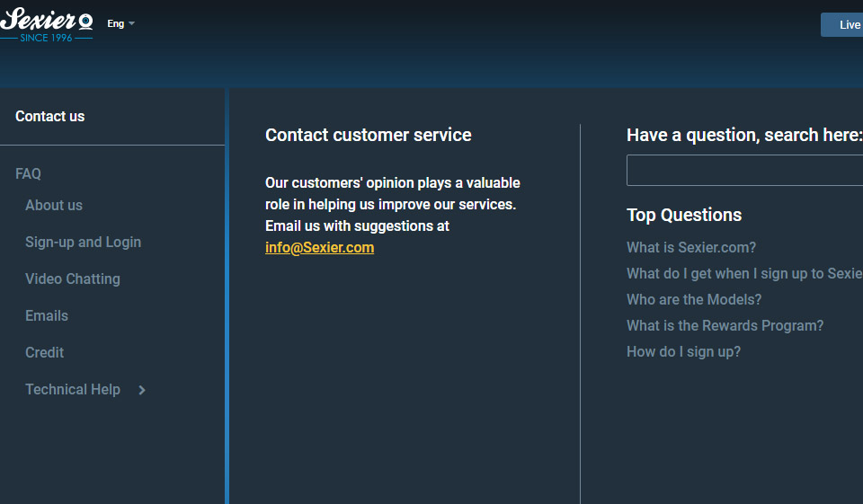Open the FAQ section in sidebar
The height and width of the screenshot is (504, 863).
(x=28, y=173)
